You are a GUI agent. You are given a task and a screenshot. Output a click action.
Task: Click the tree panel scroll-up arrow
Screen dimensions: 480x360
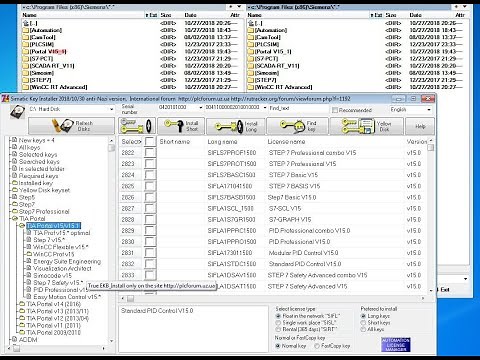click(x=111, y=141)
